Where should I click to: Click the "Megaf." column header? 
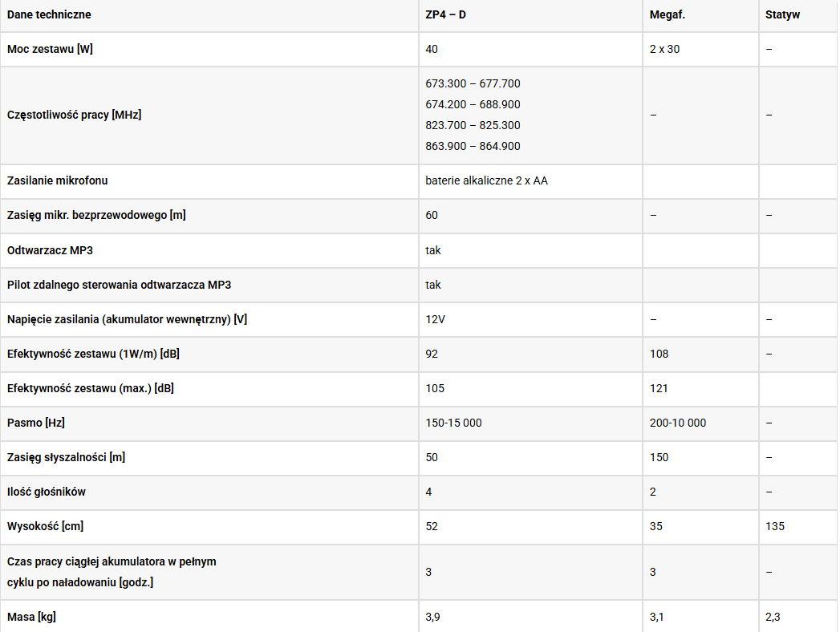(x=668, y=15)
